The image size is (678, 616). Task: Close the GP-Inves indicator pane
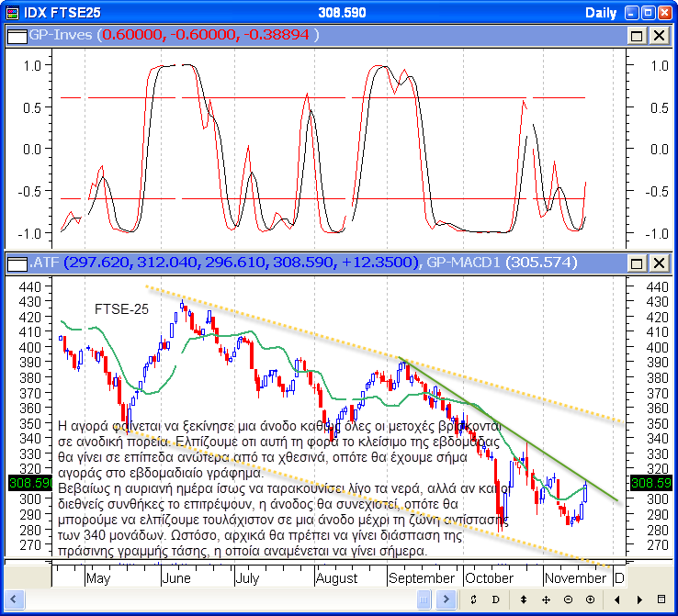(x=658, y=35)
